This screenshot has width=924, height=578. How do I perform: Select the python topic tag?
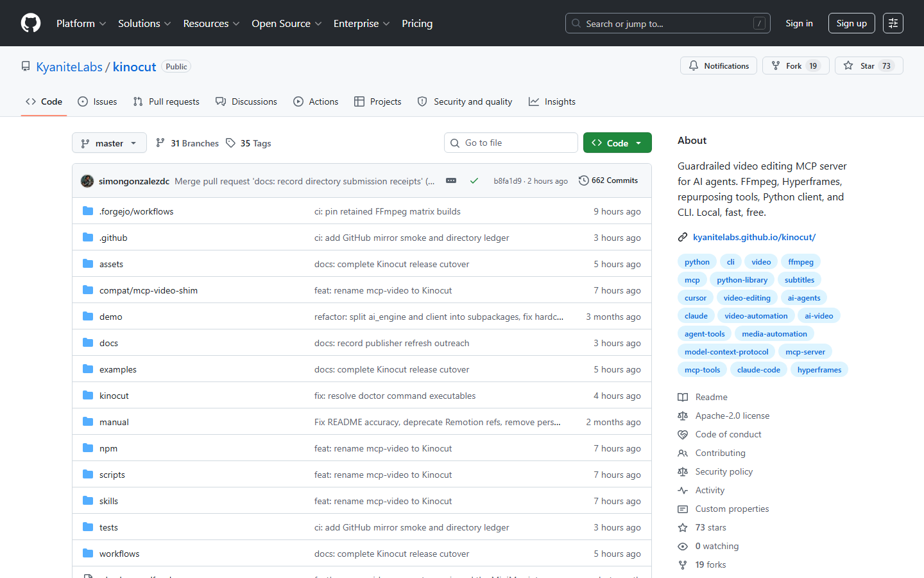point(697,261)
